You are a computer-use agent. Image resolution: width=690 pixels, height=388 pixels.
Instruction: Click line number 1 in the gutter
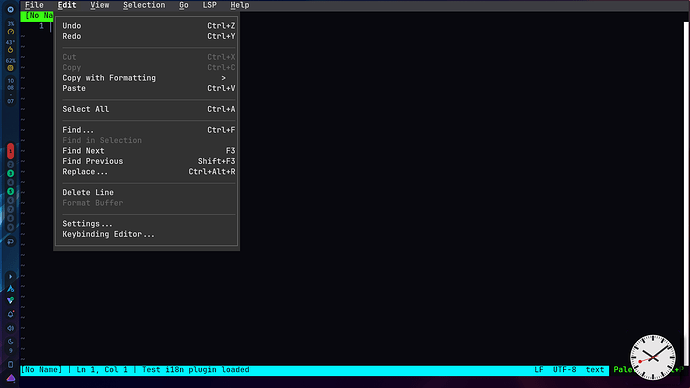pos(41,26)
